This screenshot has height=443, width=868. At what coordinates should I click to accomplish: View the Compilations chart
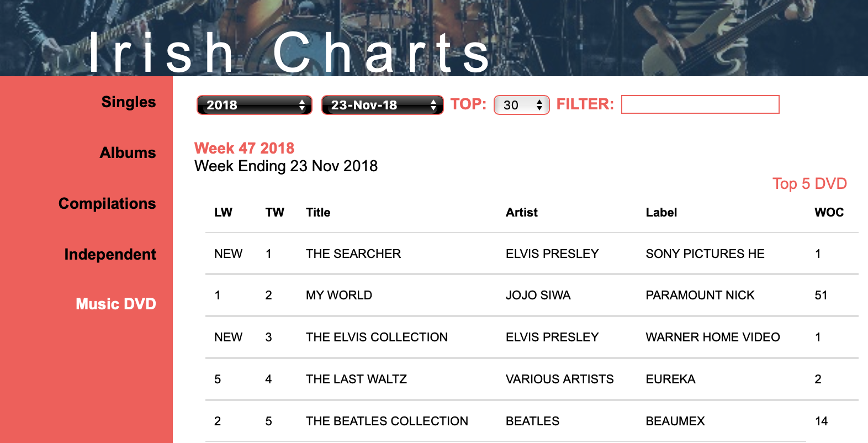coord(107,204)
